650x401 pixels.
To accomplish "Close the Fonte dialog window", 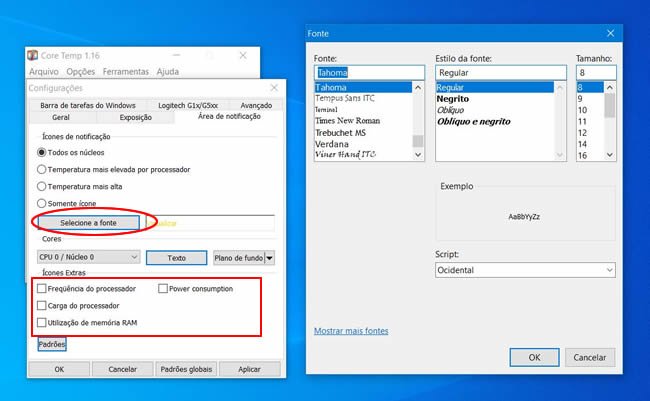I will (610, 33).
